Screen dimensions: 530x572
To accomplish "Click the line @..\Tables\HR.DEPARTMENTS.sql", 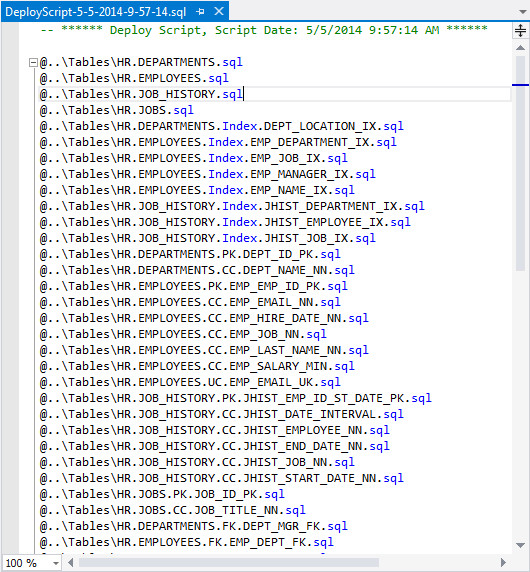I will (141, 62).
